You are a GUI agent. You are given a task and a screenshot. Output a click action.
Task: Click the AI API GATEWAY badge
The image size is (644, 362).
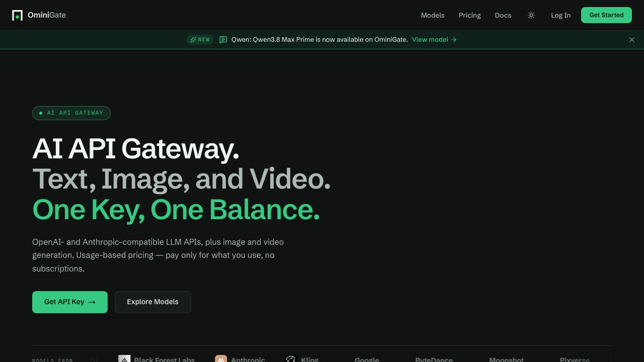point(71,113)
